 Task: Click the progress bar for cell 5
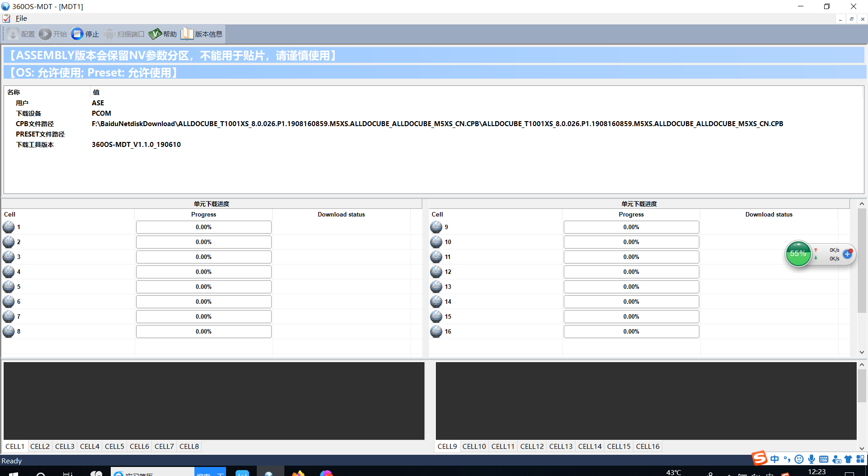(203, 287)
